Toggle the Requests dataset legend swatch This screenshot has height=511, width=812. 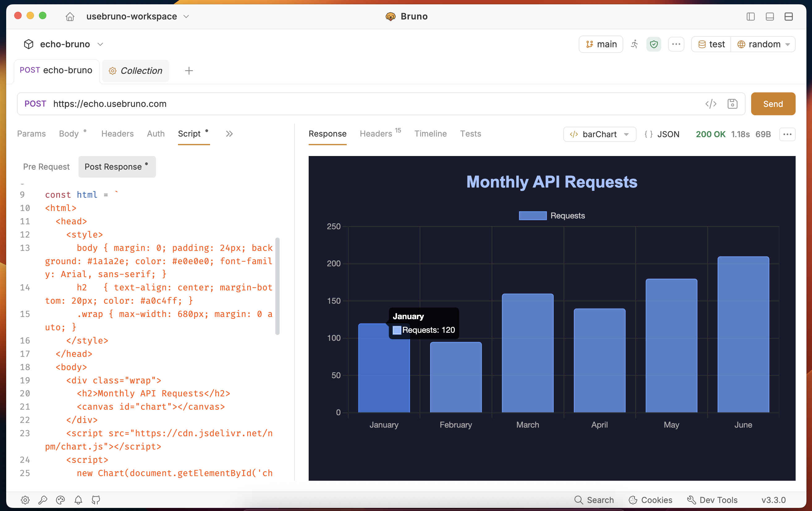point(532,216)
